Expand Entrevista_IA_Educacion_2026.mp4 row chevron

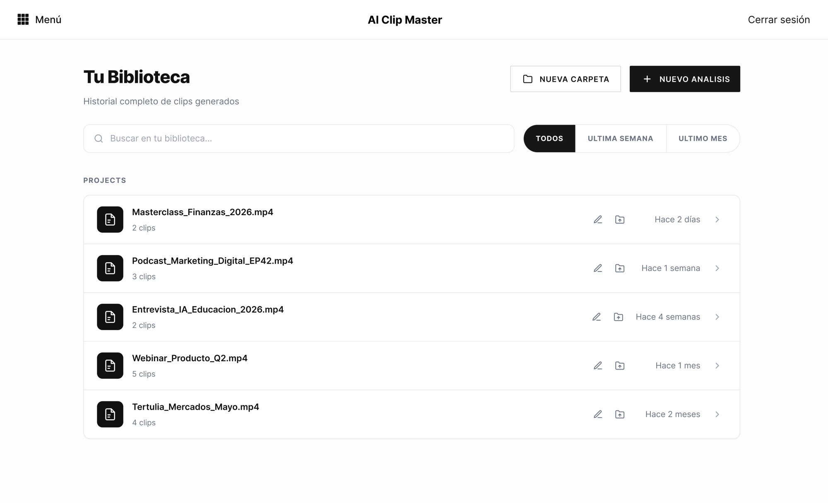(717, 317)
